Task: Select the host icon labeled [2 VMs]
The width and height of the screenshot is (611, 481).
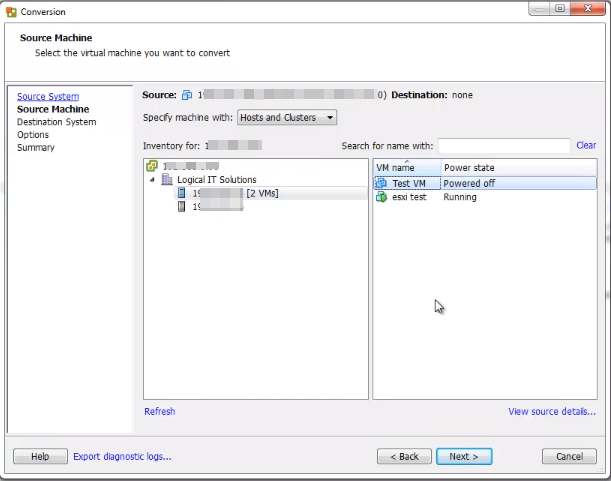Action: pyautogui.click(x=182, y=193)
